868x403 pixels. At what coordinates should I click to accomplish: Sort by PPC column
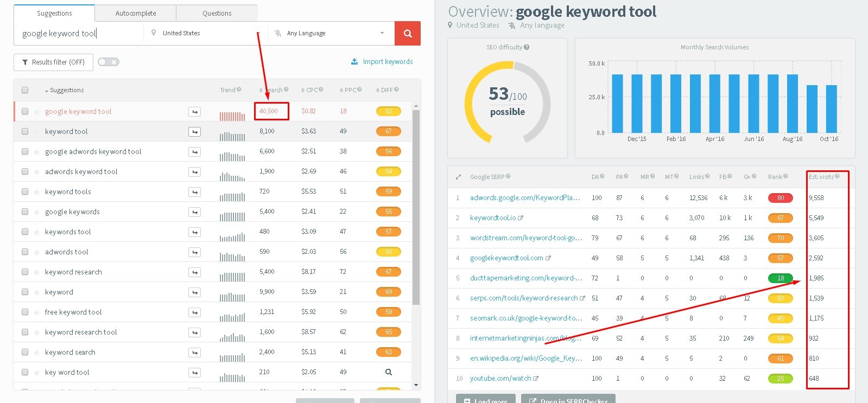point(348,90)
